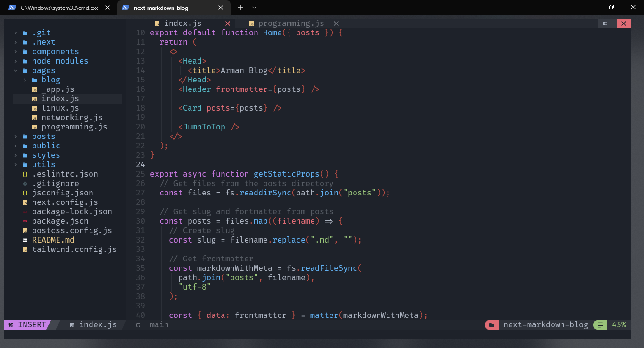Expand the components folder

click(15, 52)
